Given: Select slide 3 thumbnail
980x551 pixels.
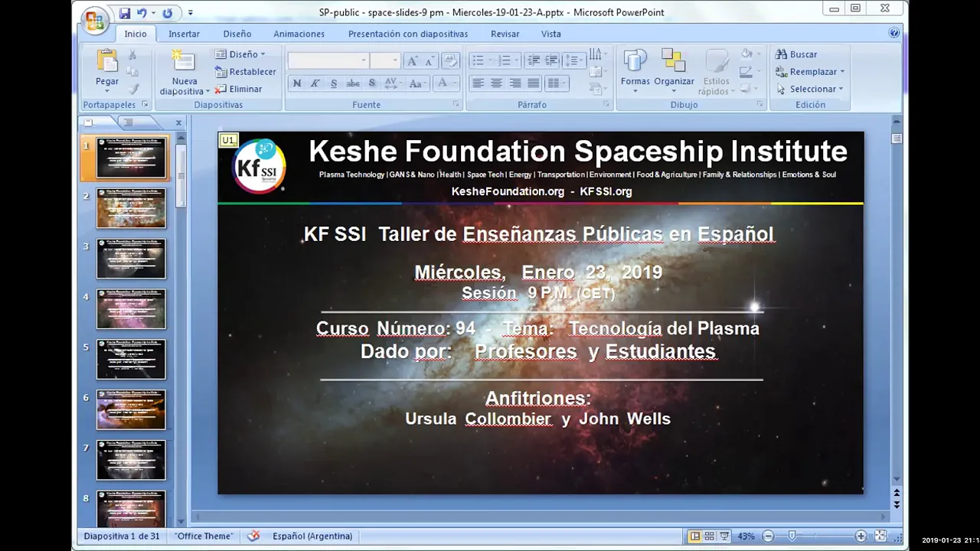Looking at the screenshot, I should [x=131, y=259].
